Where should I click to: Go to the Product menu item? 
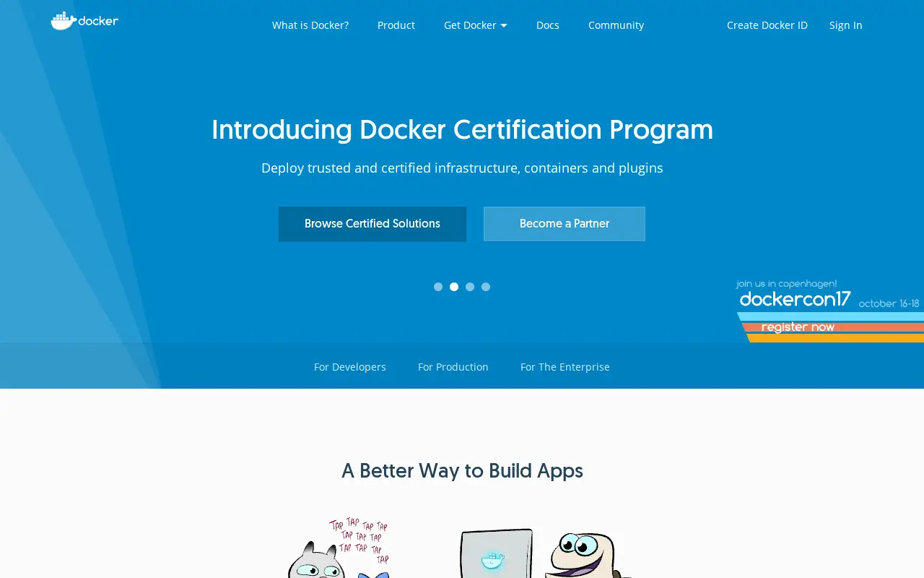coord(396,25)
